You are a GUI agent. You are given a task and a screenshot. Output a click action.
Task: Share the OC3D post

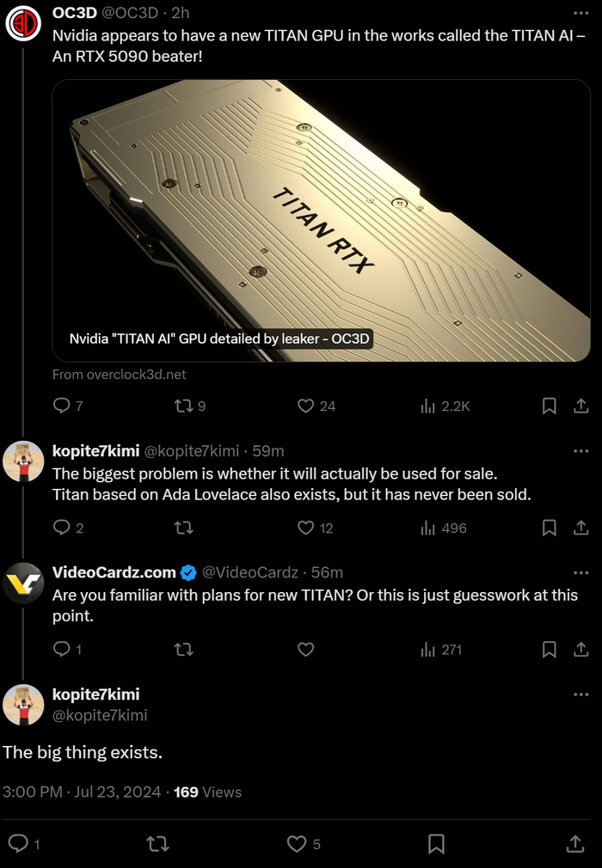click(x=580, y=406)
